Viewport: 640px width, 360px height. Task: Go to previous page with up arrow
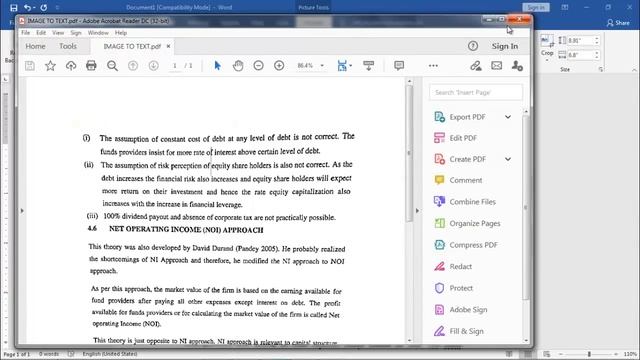point(133,66)
